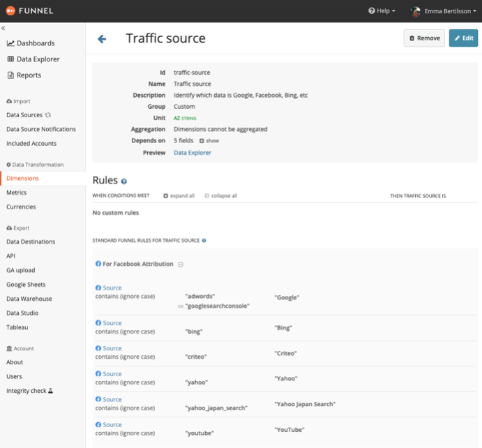The width and height of the screenshot is (482, 448).
Task: Click Facebook icon in the youtube Source row
Action: (98, 425)
